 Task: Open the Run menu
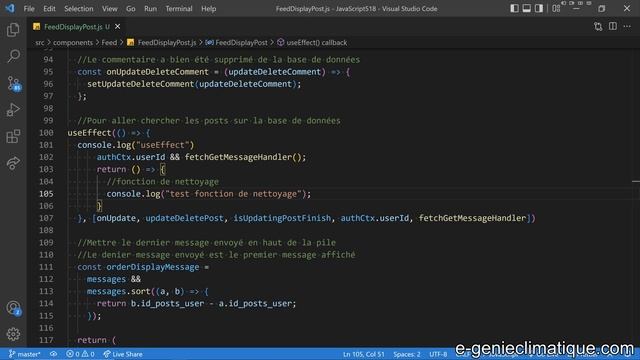[x=150, y=9]
